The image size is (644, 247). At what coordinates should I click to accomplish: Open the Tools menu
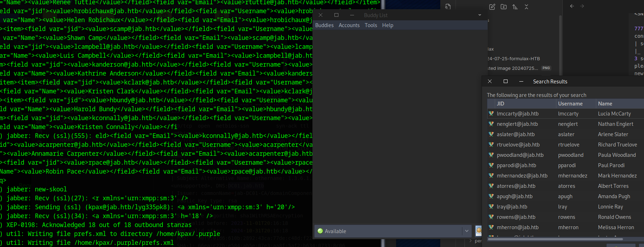(x=371, y=25)
